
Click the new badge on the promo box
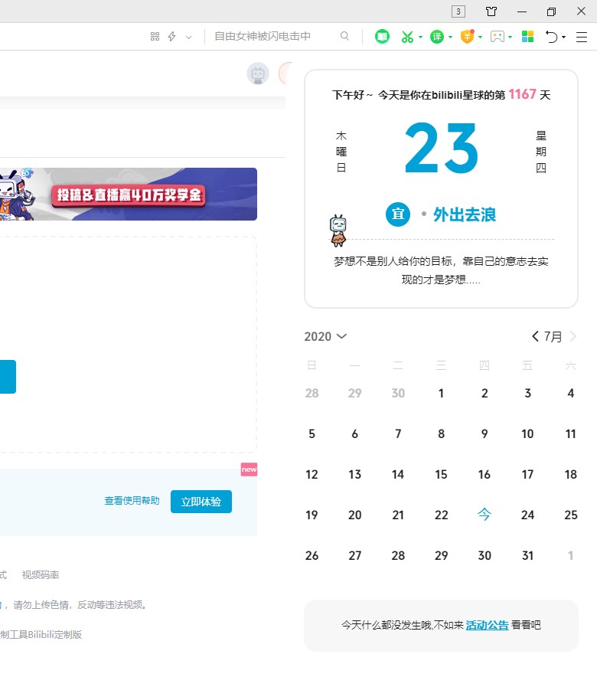pyautogui.click(x=249, y=469)
